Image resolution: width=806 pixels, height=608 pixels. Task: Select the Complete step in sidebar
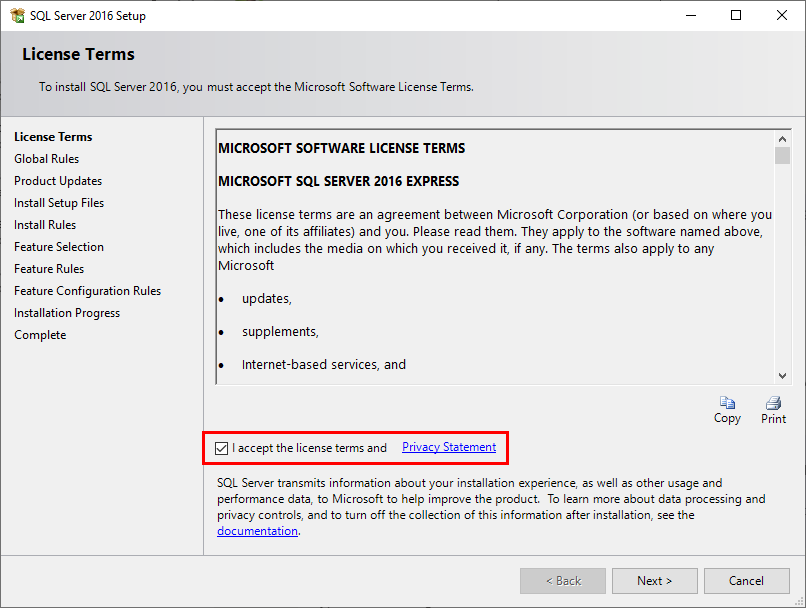(40, 334)
